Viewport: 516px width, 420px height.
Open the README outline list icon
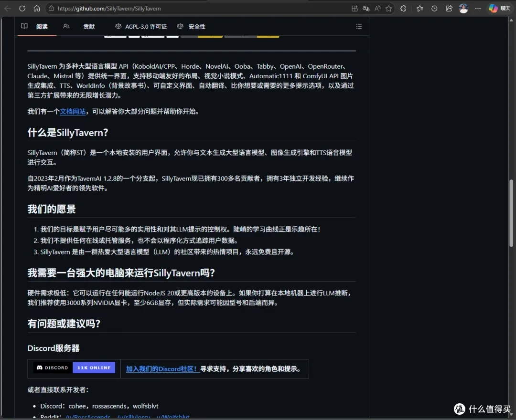(x=359, y=26)
